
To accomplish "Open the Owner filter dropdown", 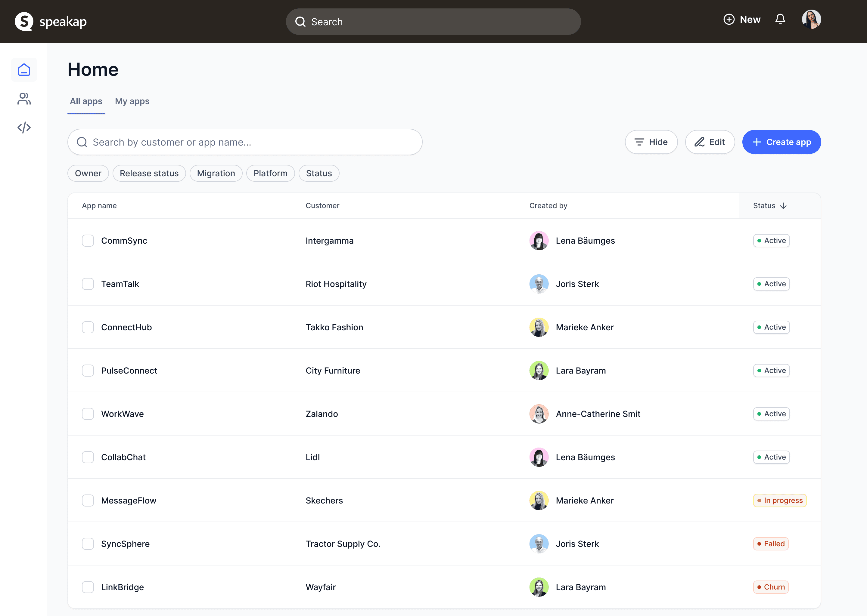I will 88,173.
